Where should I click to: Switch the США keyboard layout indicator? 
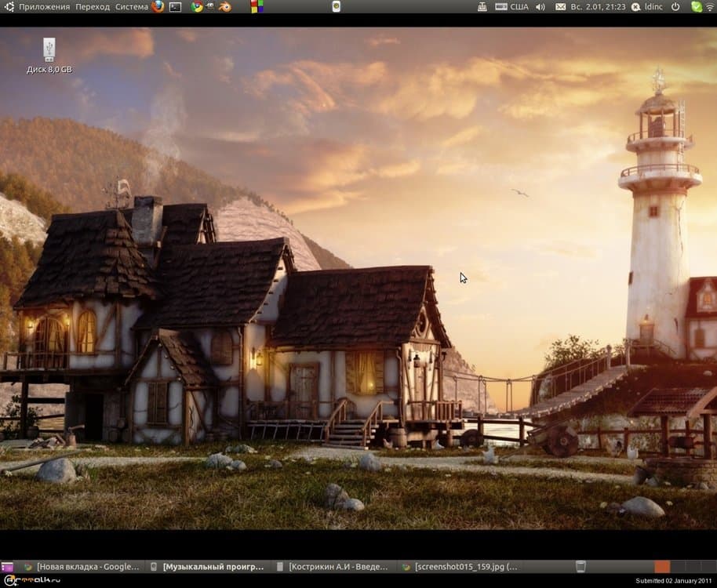511,7
